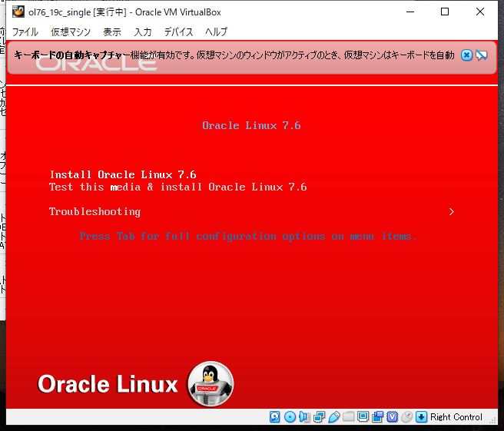Click the shared folders status icon
504x431 pixels.
click(x=349, y=417)
